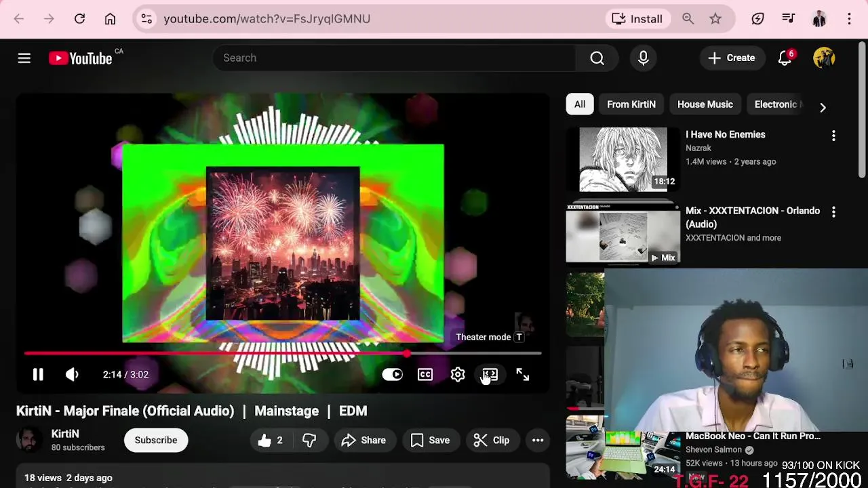This screenshot has height=488, width=868.
Task: Open options for I Have No Enemies
Action: coord(833,136)
